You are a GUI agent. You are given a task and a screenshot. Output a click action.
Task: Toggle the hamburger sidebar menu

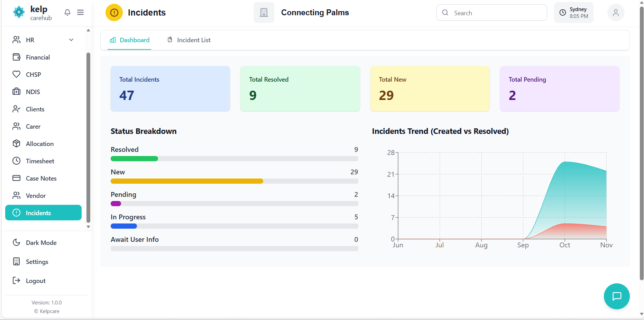tap(80, 12)
